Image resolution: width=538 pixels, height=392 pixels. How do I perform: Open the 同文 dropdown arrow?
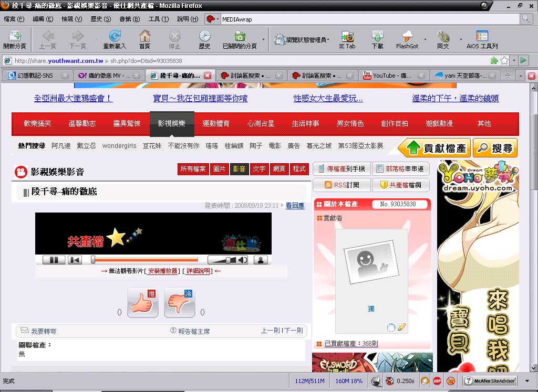click(x=460, y=39)
